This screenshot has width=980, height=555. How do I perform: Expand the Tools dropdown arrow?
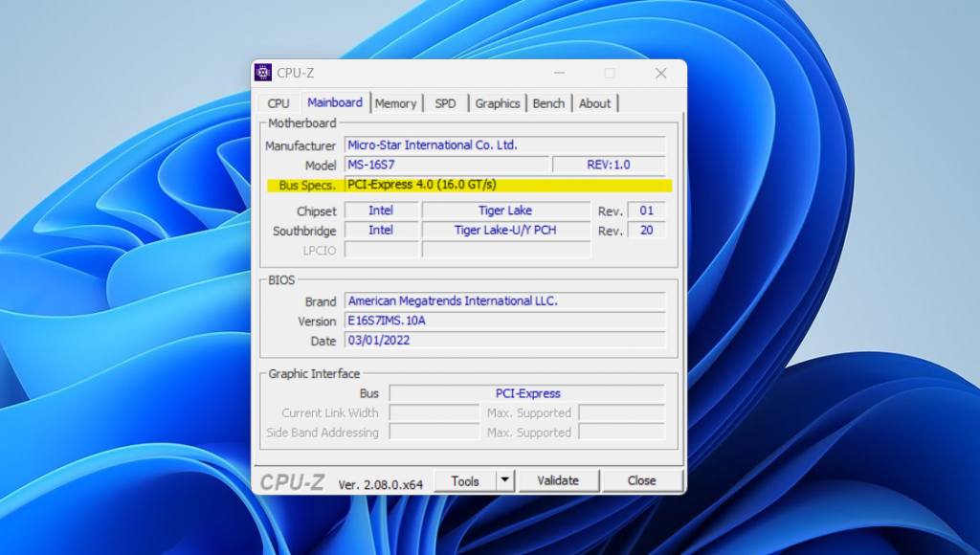tap(505, 480)
